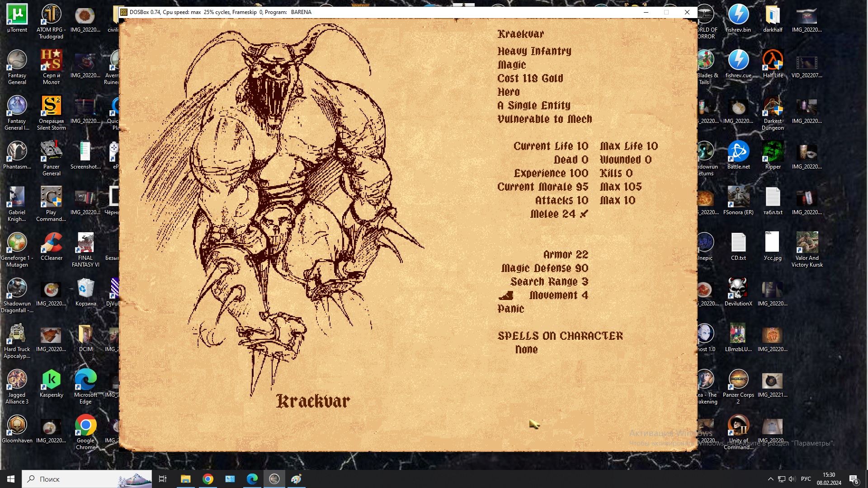The image size is (868, 488).
Task: Expand the hidden system tray icons
Action: 770,479
